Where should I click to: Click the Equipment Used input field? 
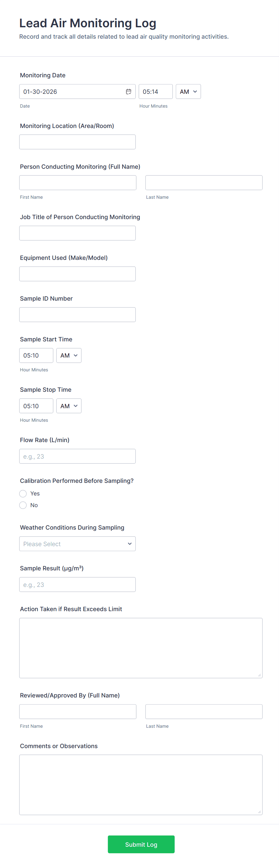(x=77, y=274)
